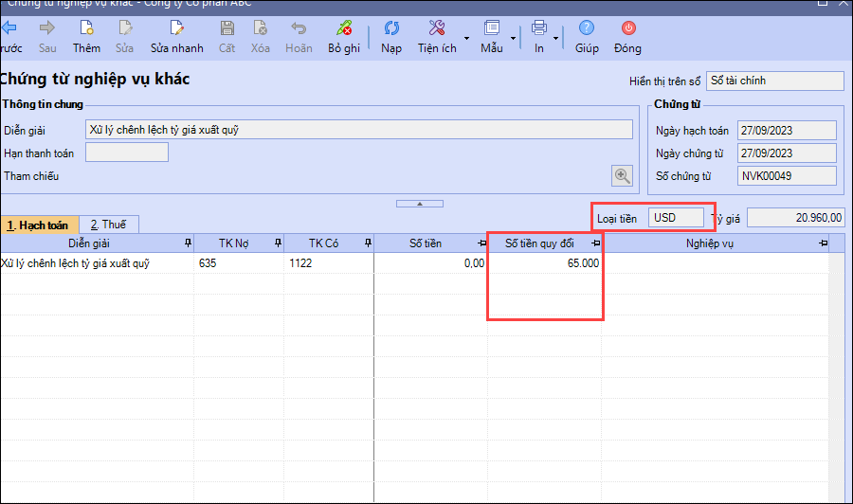
Task: Switch to the 2. Thuế tab
Action: [109, 225]
